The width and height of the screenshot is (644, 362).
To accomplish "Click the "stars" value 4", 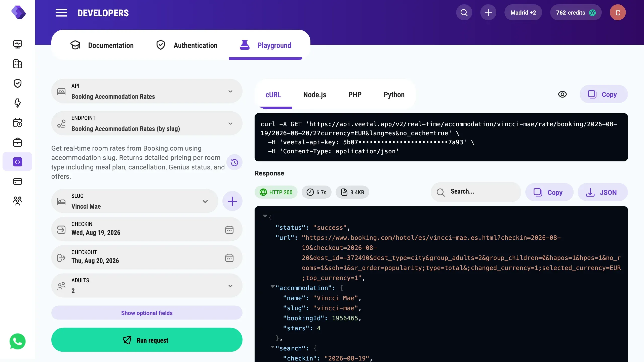I will coord(318,328).
